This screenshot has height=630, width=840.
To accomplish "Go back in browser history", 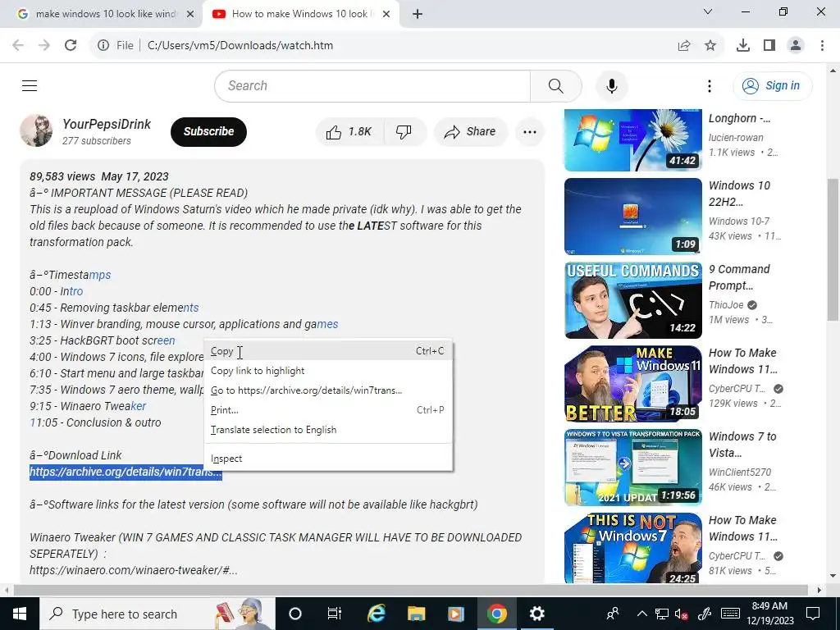I will [18, 46].
